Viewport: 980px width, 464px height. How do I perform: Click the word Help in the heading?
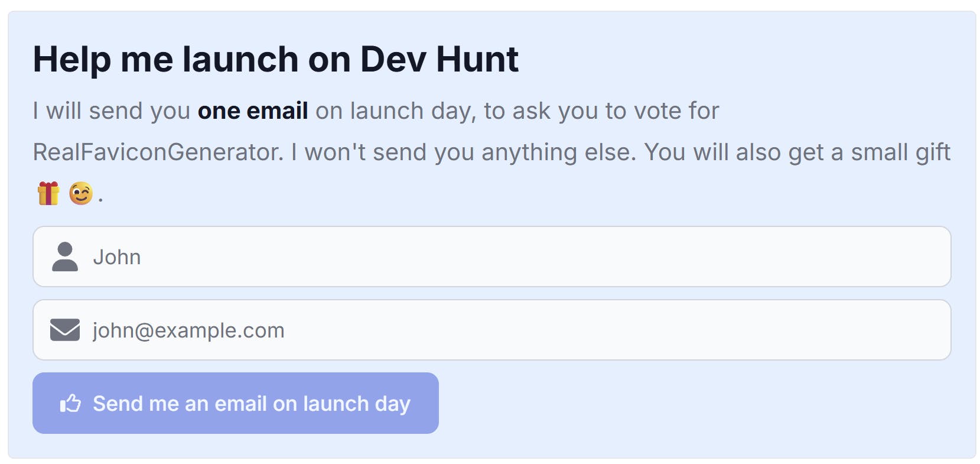[x=71, y=60]
